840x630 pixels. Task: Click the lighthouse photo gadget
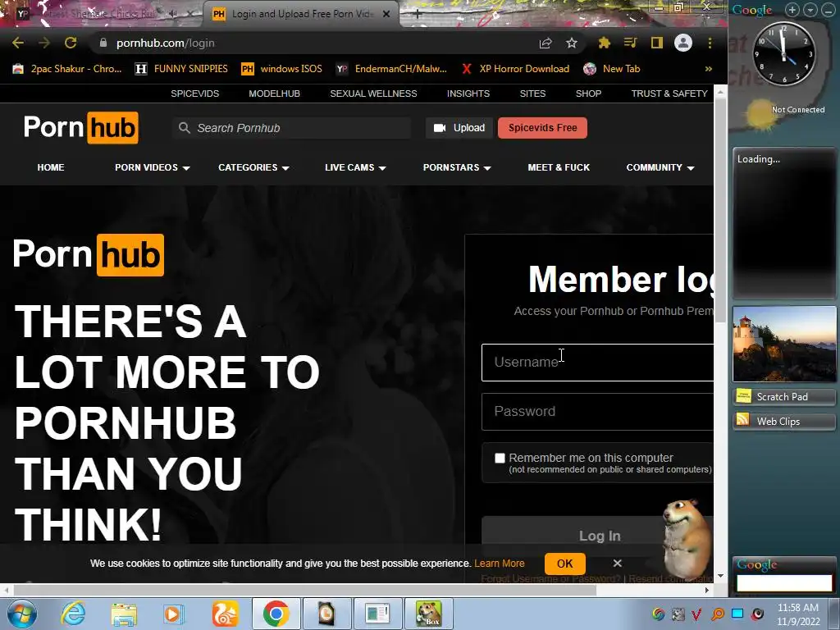784,344
